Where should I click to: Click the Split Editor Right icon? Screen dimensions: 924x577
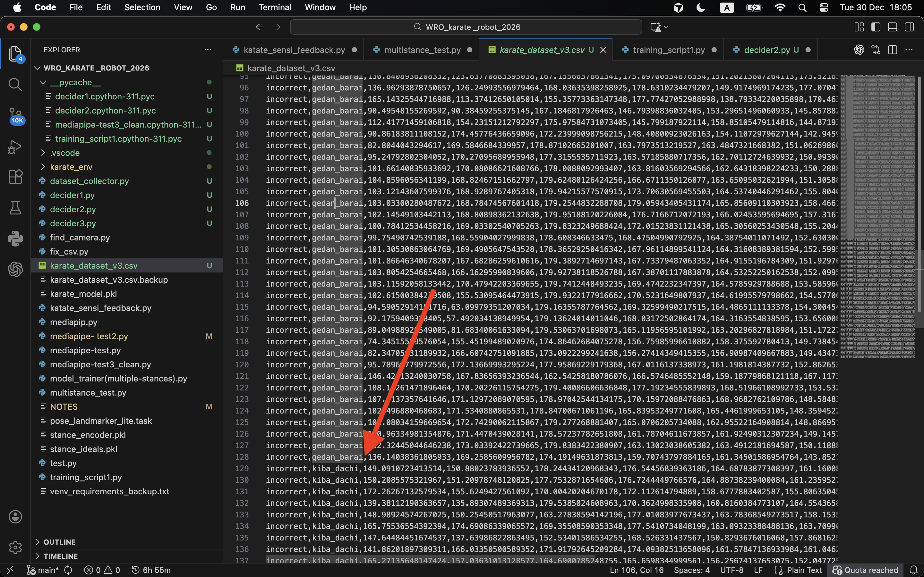pos(892,50)
